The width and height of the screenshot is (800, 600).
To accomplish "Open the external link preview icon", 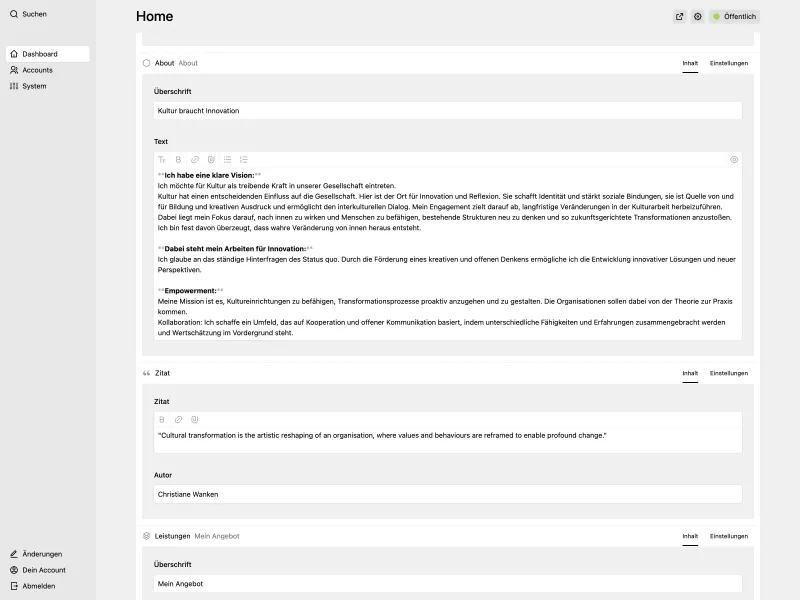I will tap(678, 16).
